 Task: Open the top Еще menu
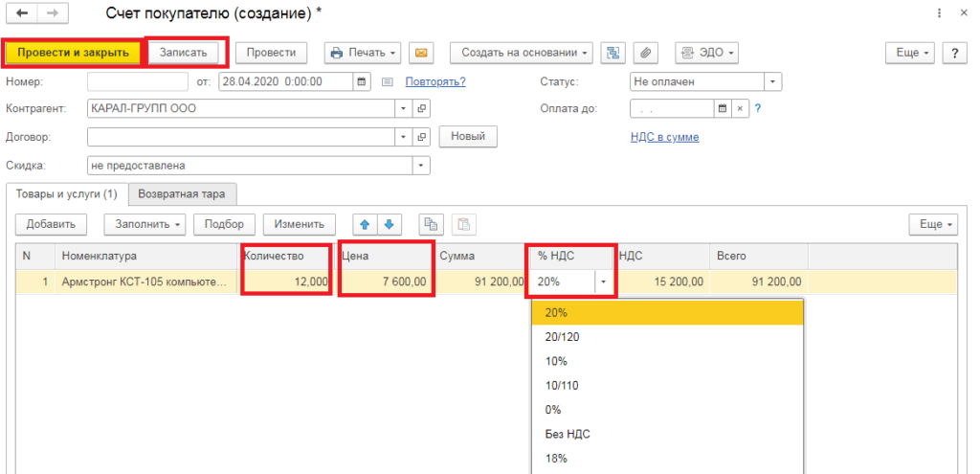(909, 54)
